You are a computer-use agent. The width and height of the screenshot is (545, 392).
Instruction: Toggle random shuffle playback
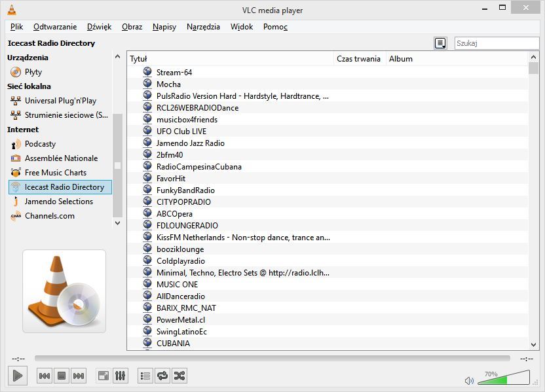(x=179, y=376)
